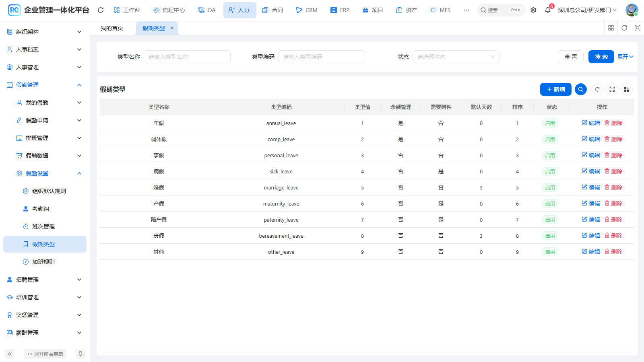This screenshot has height=362, width=644.
Task: Expand the 招聘管理 menu
Action: point(45,280)
